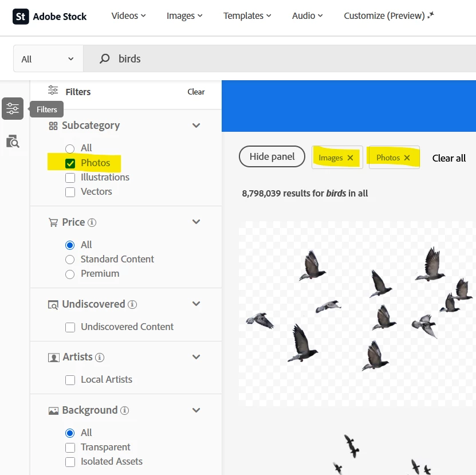The height and width of the screenshot is (475, 476).
Task: Check the Undiscovered Content checkbox
Action: [70, 327]
